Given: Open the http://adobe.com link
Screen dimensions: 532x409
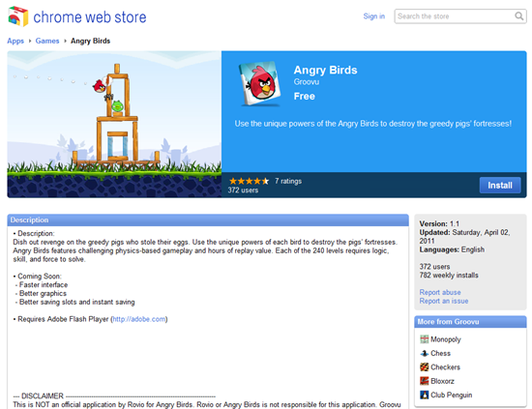Looking at the screenshot, I should [x=139, y=319].
